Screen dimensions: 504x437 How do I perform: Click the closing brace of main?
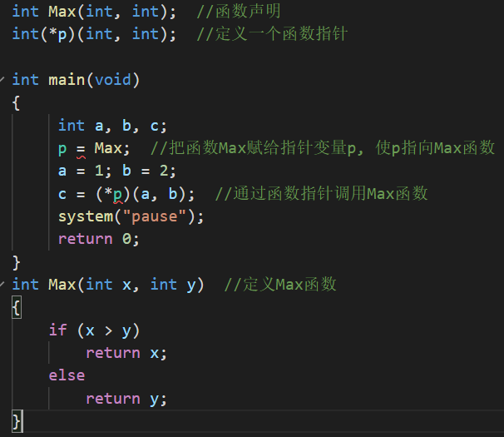(x=16, y=262)
